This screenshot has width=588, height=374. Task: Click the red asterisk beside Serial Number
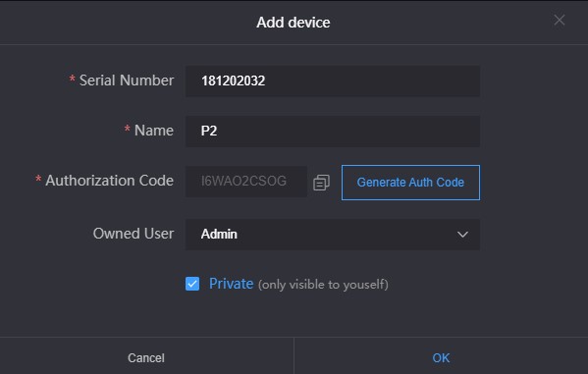pyautogui.click(x=72, y=79)
